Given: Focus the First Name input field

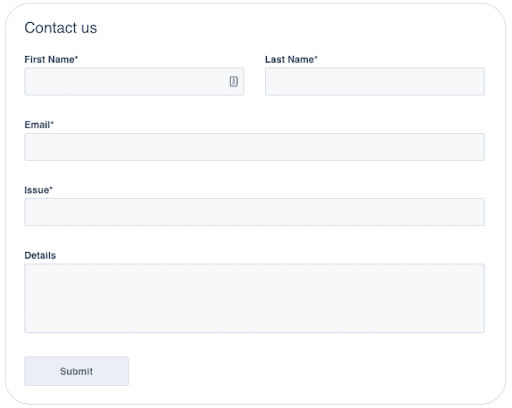Looking at the screenshot, I should [x=134, y=82].
